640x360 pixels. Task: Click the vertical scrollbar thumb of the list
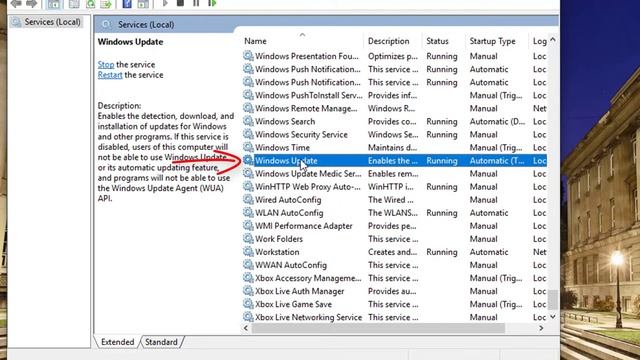tap(553, 300)
